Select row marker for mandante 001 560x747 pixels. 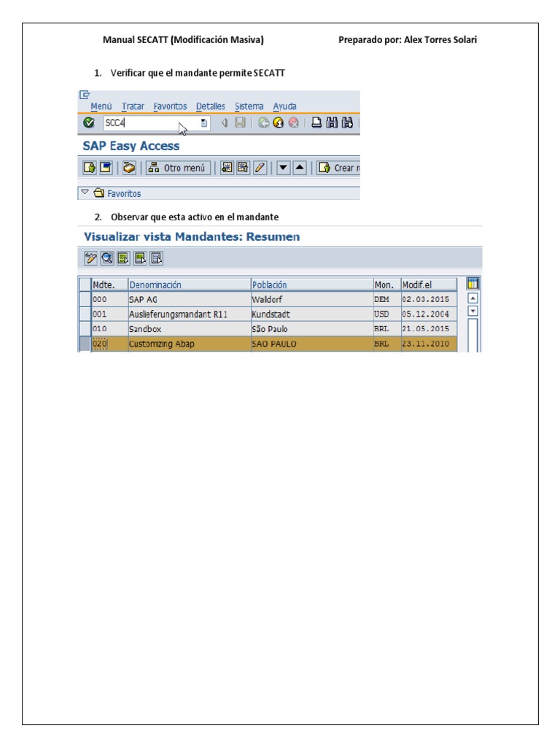pos(85,314)
